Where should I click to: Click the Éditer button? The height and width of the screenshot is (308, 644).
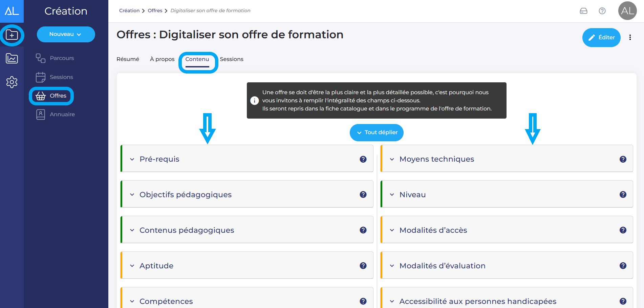601,38
